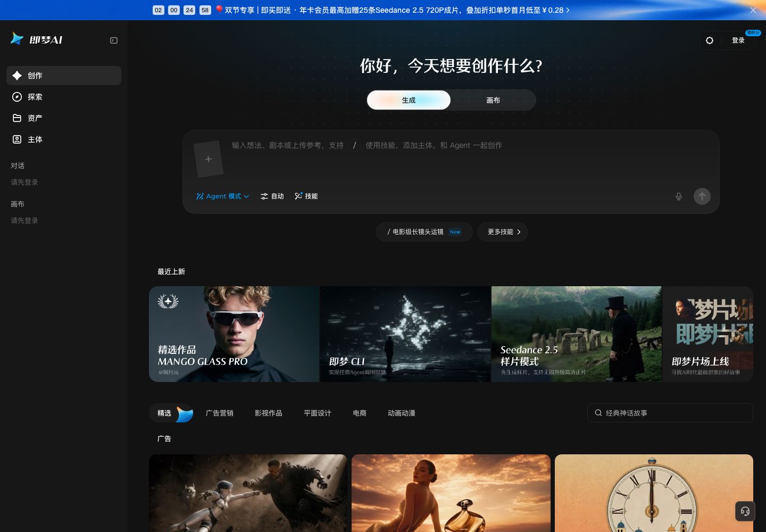766x532 pixels.
Task: Click the 即梦AI logo
Action: click(37, 39)
